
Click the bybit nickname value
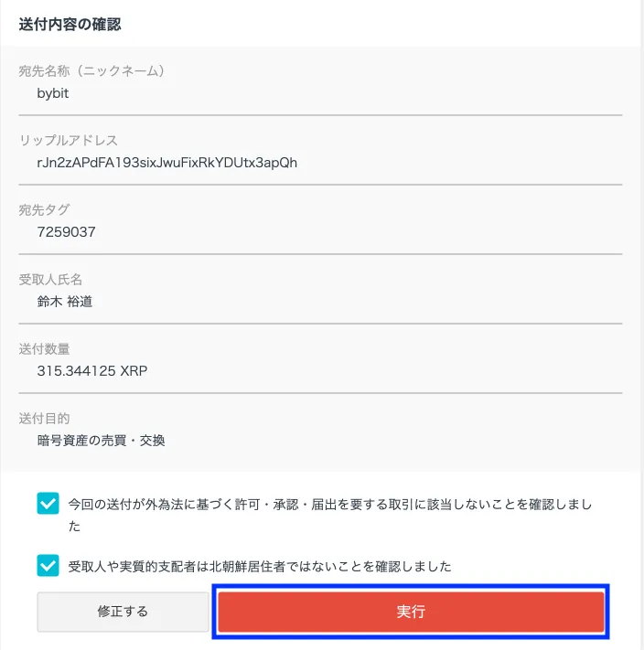(53, 93)
